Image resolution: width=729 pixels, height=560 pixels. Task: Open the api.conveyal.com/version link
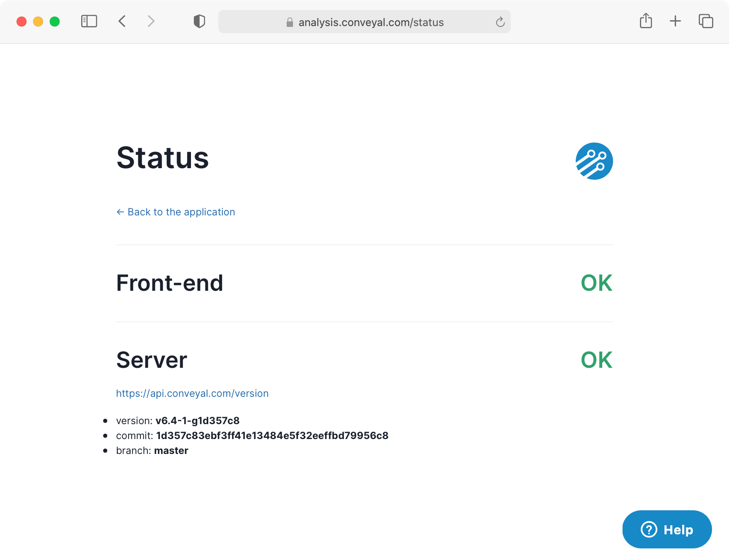point(192,393)
